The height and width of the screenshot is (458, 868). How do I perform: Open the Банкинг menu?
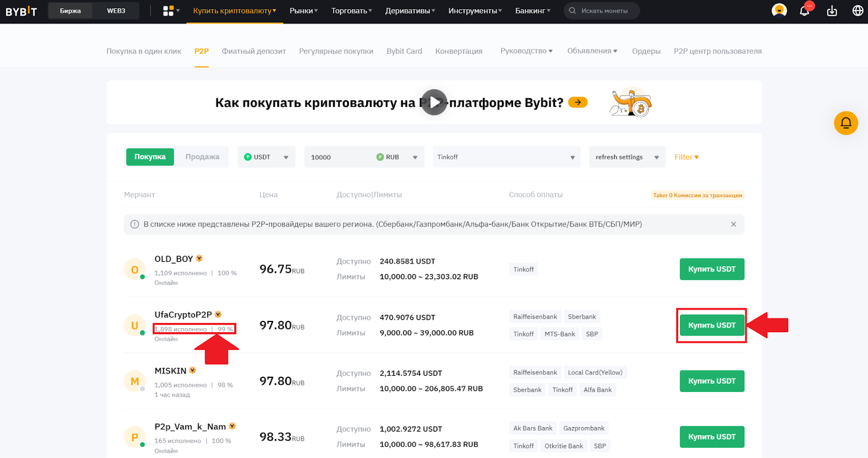tap(533, 11)
